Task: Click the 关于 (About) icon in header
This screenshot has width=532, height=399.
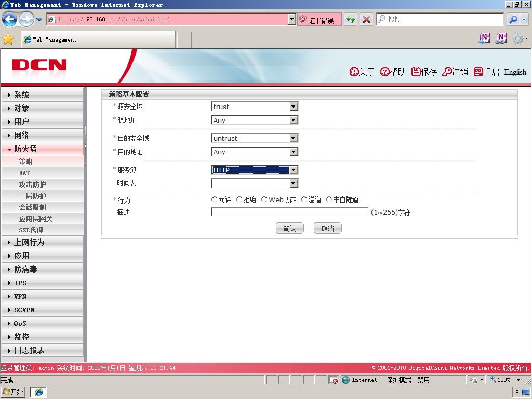Action: click(354, 72)
